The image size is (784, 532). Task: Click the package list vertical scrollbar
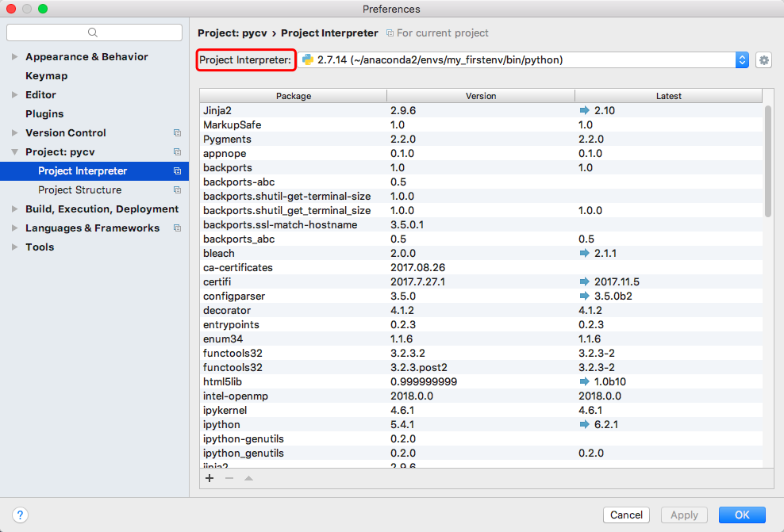coord(768,161)
